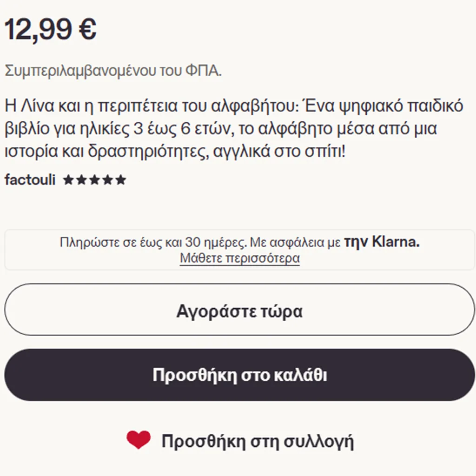This screenshot has width=476, height=476.
Task: Click the phrase αγγλικά στο σπίτι
Action: click(279, 151)
